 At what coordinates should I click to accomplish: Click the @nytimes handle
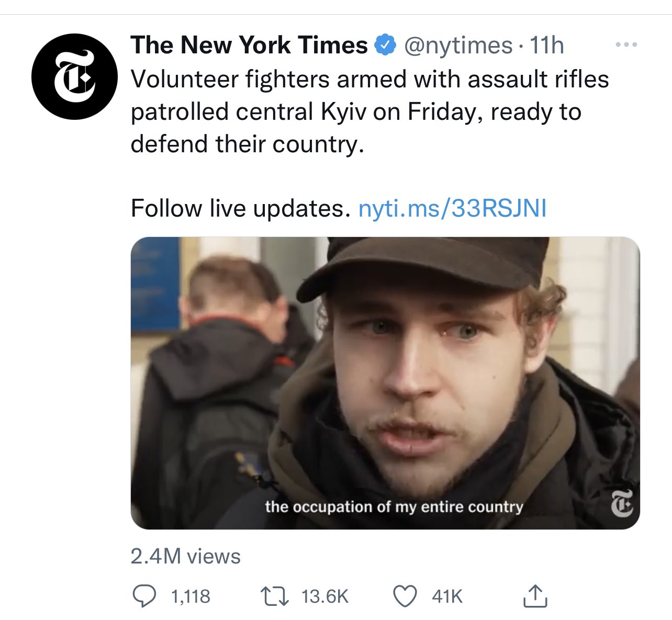point(457,46)
